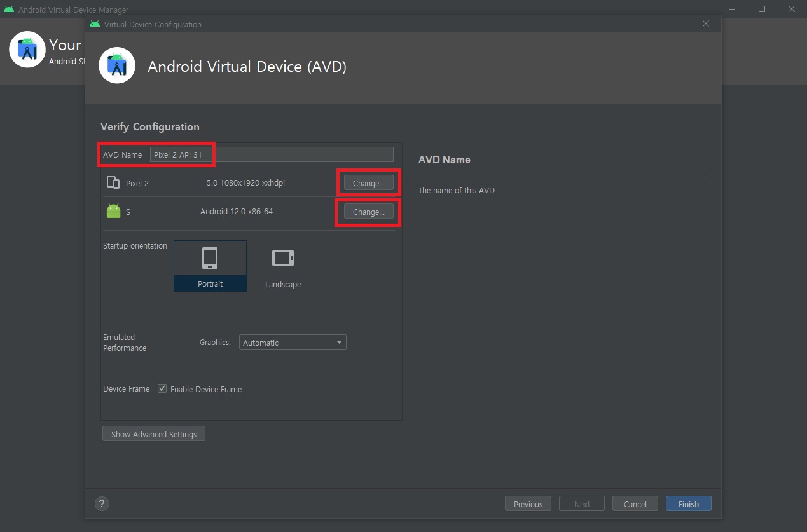
Task: Open the Graphics dropdown set to Automatic
Action: click(293, 343)
